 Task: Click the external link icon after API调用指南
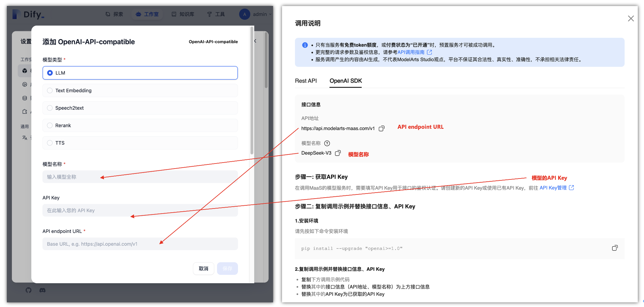429,52
